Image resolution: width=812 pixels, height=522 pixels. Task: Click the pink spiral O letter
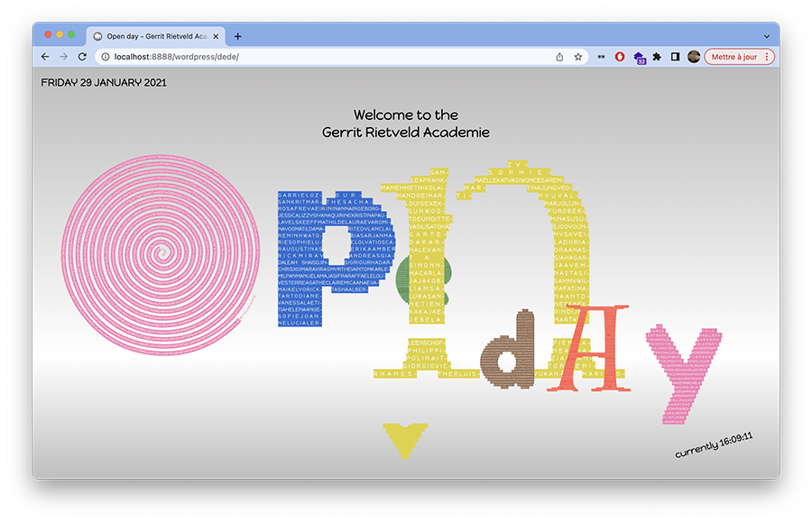[161, 254]
